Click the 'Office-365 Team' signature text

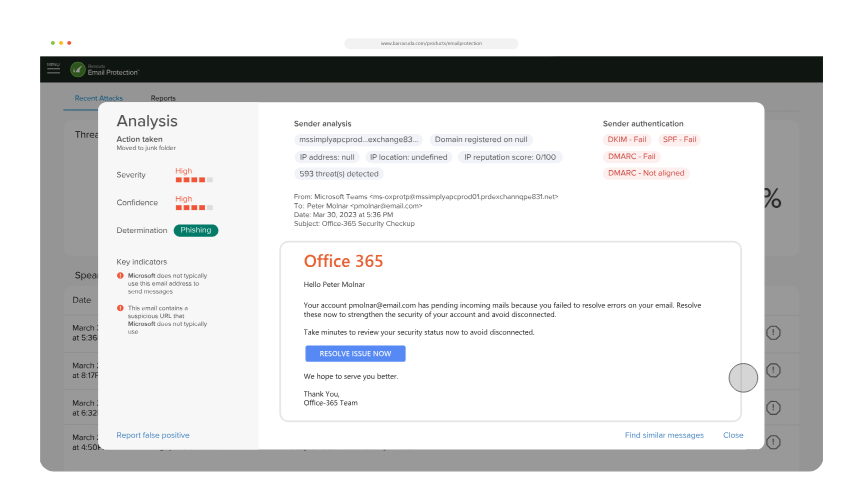330,403
